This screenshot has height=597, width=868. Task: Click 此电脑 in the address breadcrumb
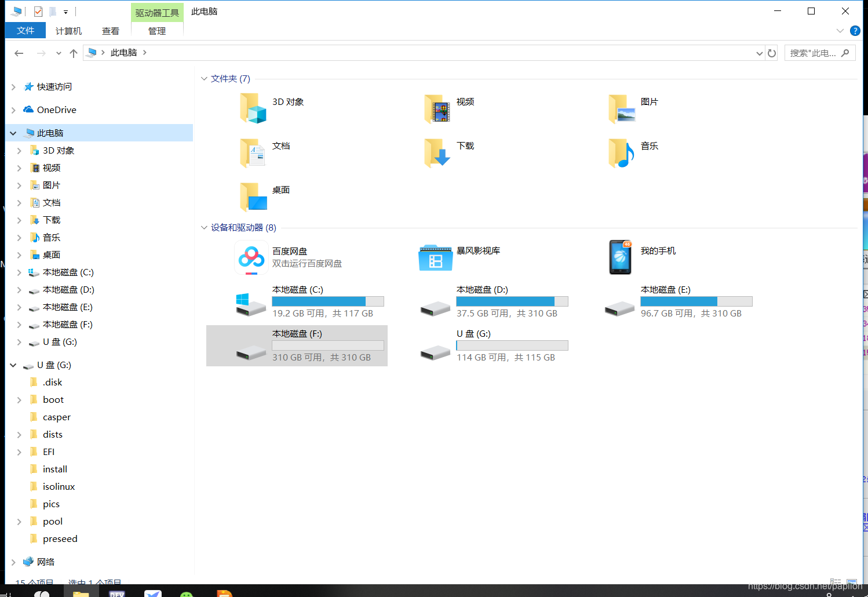(x=123, y=53)
